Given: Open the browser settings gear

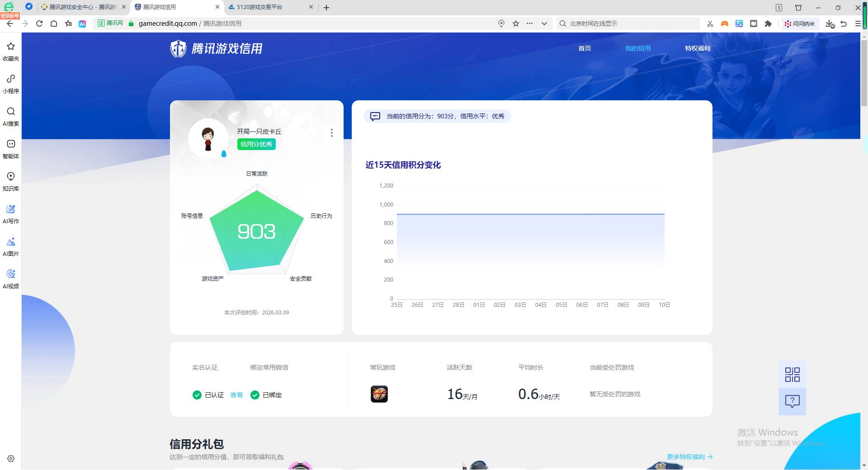Looking at the screenshot, I should pyautogui.click(x=10, y=458).
